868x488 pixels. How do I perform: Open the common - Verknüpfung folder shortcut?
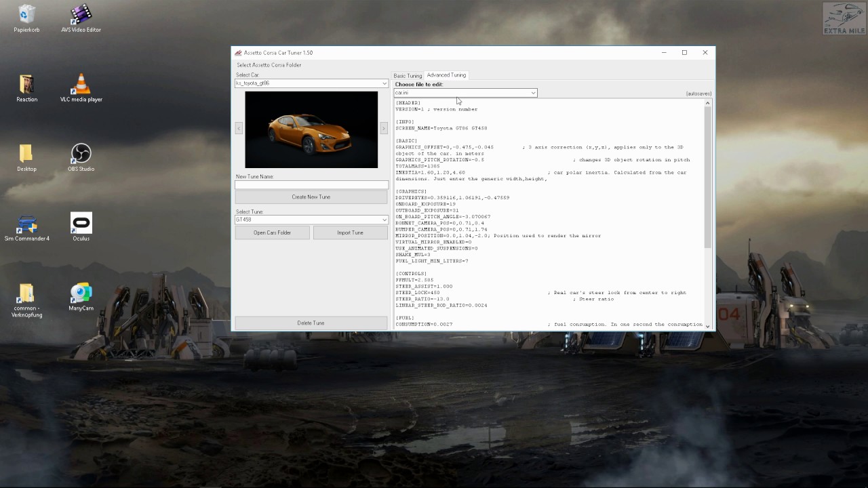pyautogui.click(x=26, y=300)
